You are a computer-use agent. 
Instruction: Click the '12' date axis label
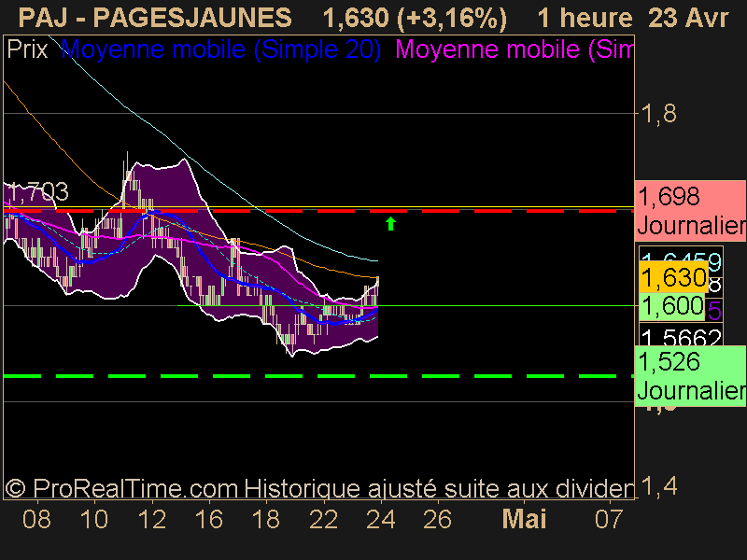(151, 519)
